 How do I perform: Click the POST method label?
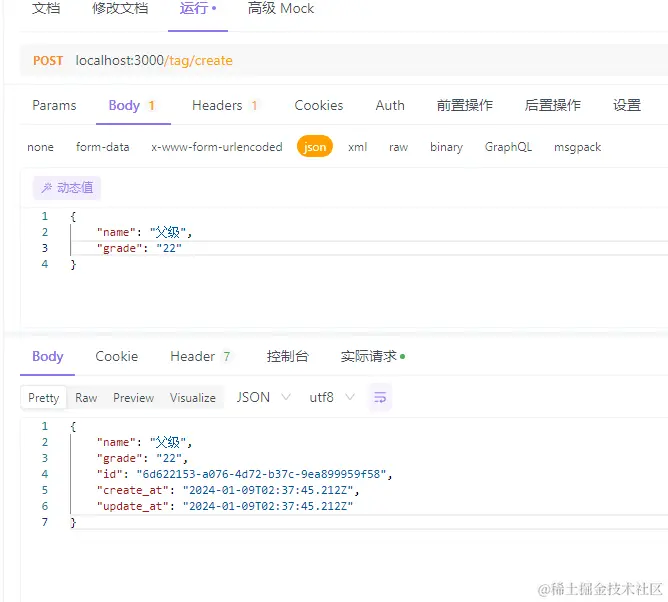[x=48, y=60]
